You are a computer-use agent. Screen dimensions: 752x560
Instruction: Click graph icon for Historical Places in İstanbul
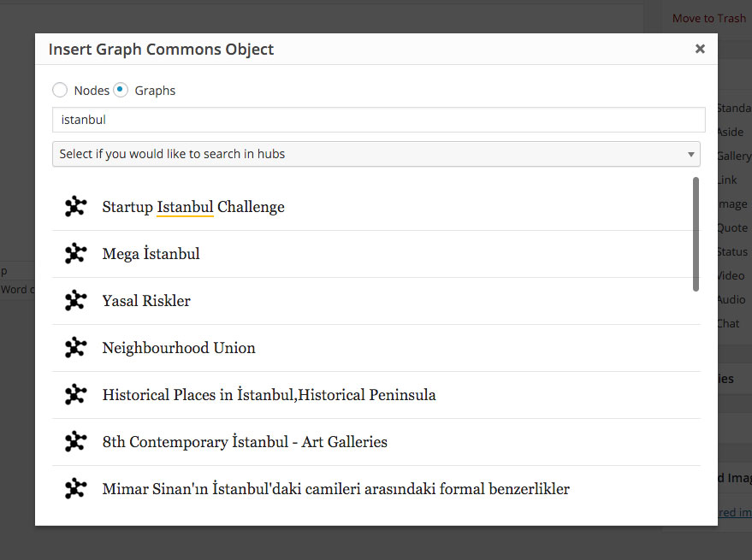click(75, 394)
